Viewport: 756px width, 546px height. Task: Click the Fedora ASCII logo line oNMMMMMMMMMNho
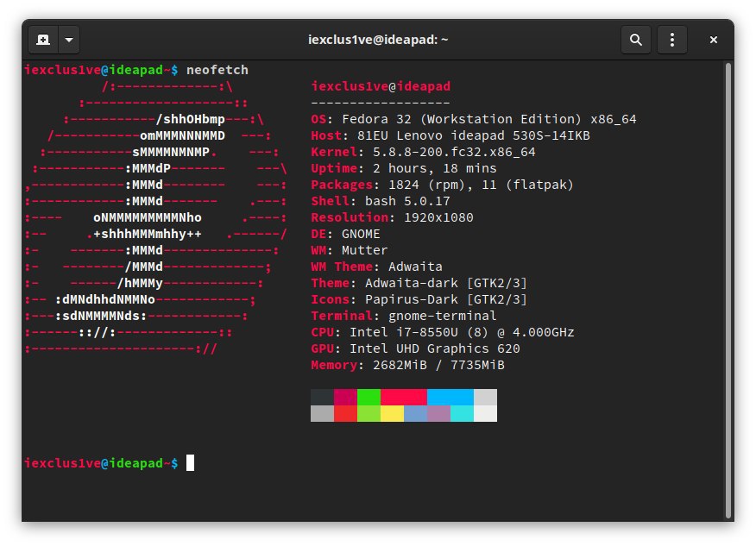click(x=148, y=217)
